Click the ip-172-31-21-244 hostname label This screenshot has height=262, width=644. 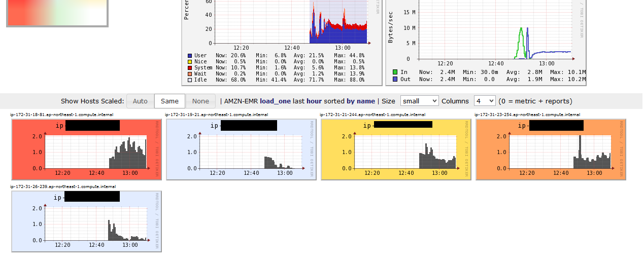coord(372,115)
